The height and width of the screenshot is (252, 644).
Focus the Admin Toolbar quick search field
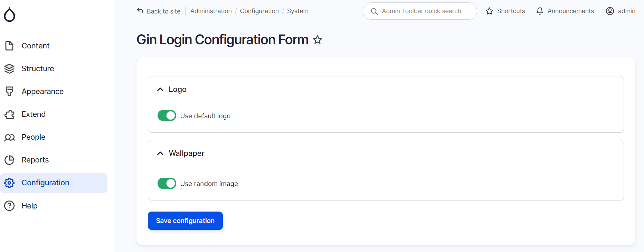421,11
